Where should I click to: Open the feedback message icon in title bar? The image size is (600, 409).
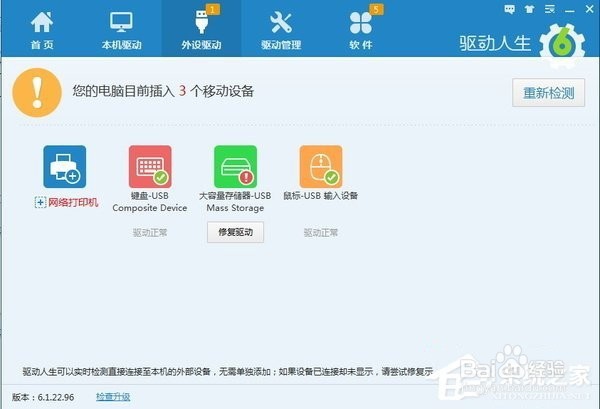[509, 9]
